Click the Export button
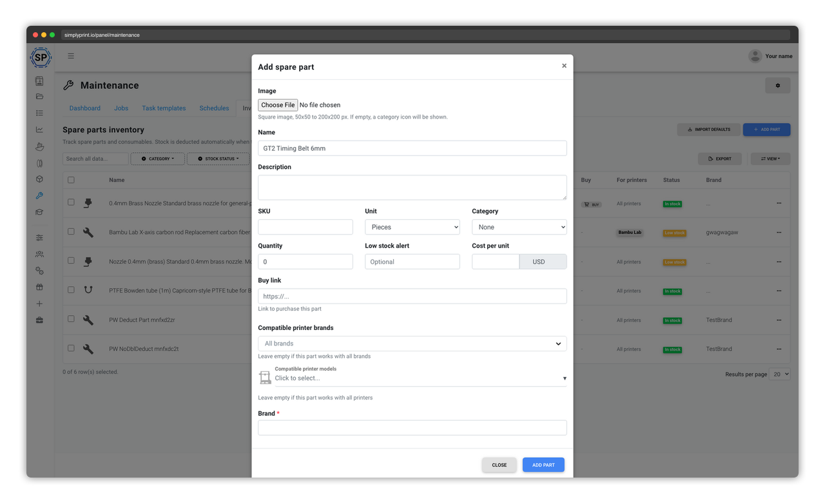This screenshot has width=825, height=504. (x=719, y=159)
